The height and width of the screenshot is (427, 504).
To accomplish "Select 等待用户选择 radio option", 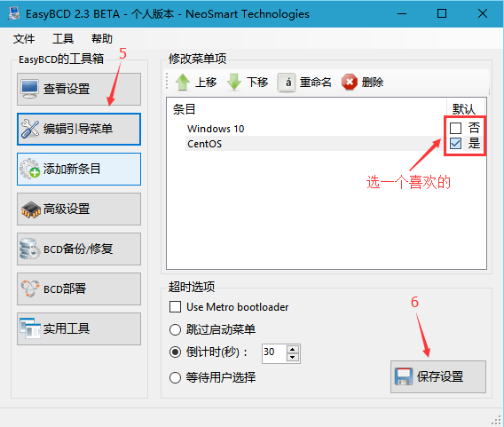I will 175,377.
